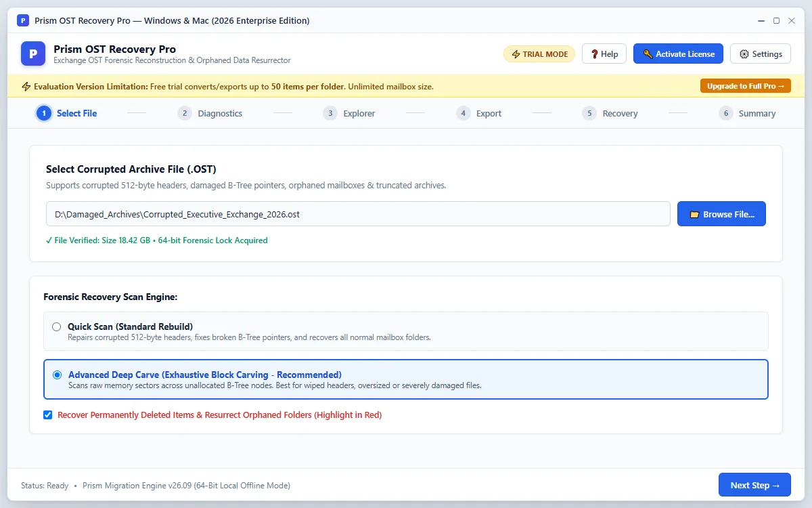Click the Prism logo in the title bar
The image size is (812, 508).
pyautogui.click(x=23, y=20)
